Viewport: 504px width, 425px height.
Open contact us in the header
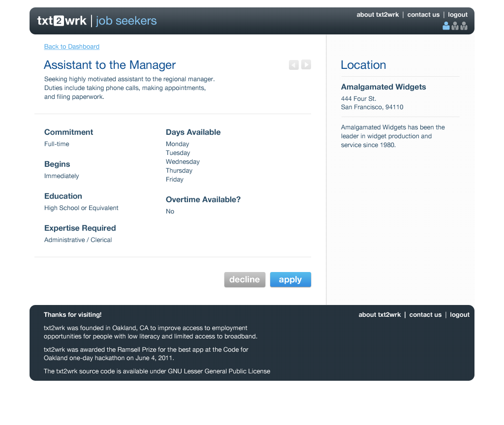(x=423, y=14)
